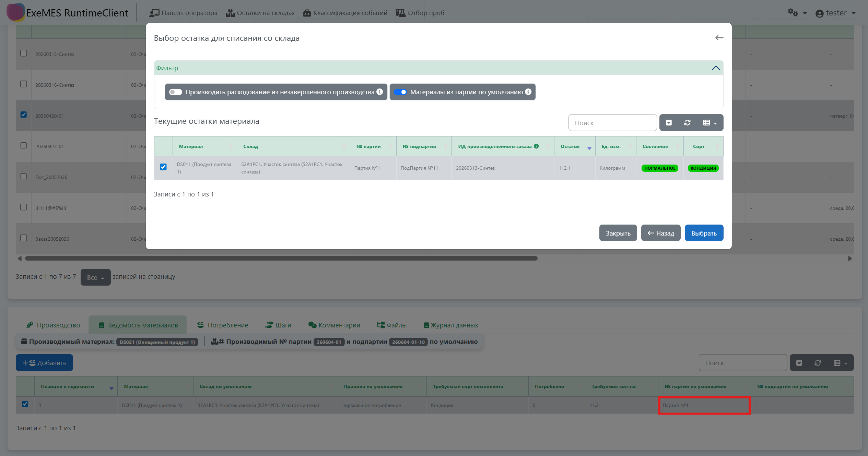Disable Материалы из партии по умолчанию switch
The width and height of the screenshot is (868, 456).
[400, 92]
